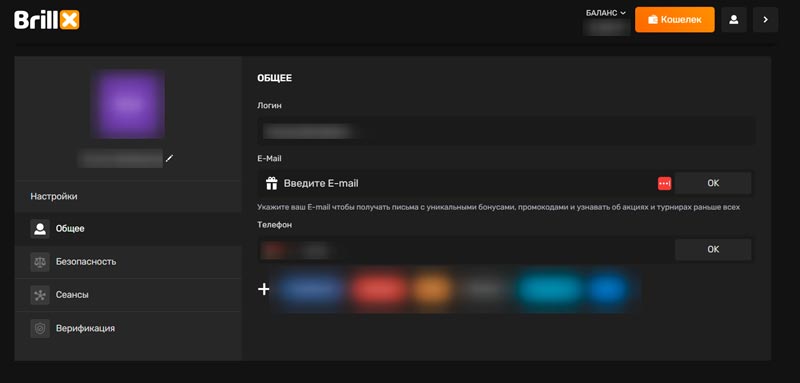Click the plus icon to add social account
The width and height of the screenshot is (800, 383).
[263, 290]
